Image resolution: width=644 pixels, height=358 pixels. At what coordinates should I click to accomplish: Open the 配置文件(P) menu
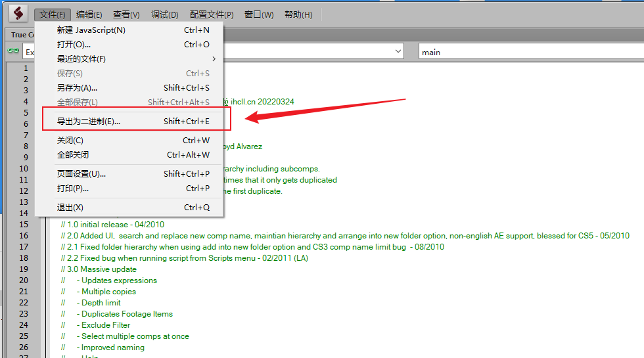(212, 14)
